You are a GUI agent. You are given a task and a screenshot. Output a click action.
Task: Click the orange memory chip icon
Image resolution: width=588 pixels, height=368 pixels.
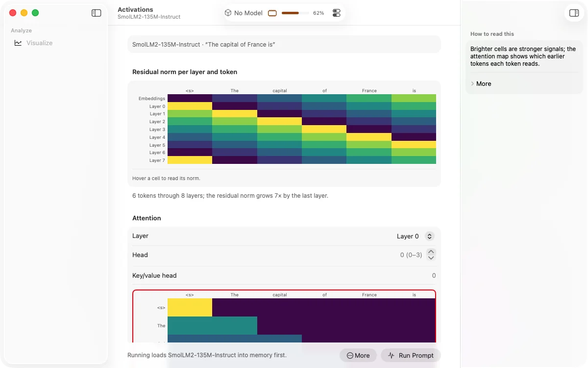[x=272, y=13]
